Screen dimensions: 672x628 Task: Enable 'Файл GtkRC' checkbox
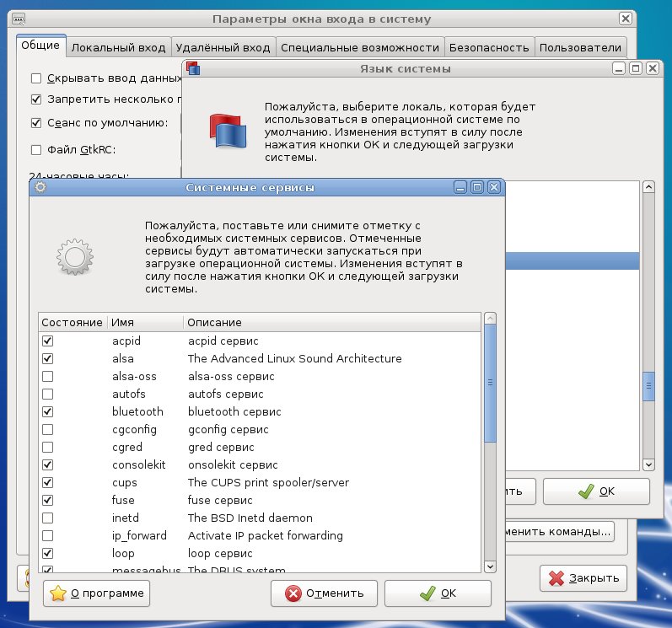[36, 149]
